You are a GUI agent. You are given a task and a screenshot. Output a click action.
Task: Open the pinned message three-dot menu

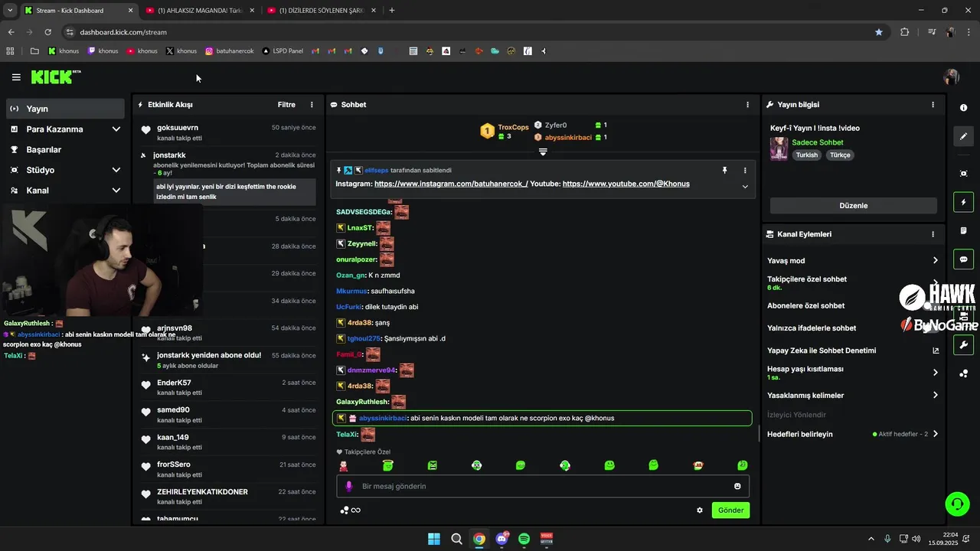[x=745, y=170]
